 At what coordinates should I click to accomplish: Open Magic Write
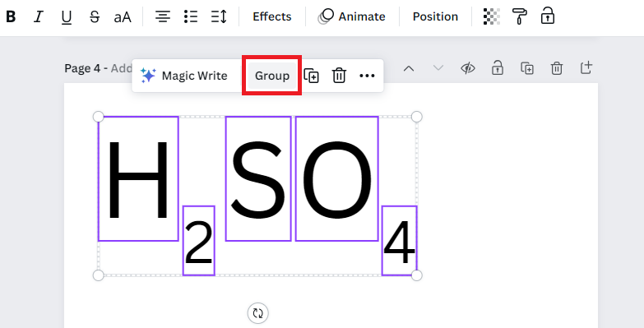coord(183,76)
